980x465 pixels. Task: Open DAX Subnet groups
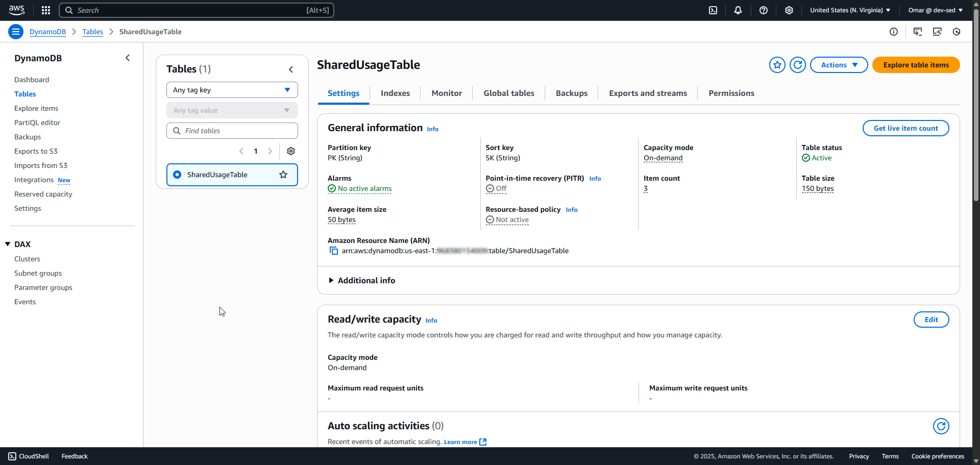tap(38, 273)
